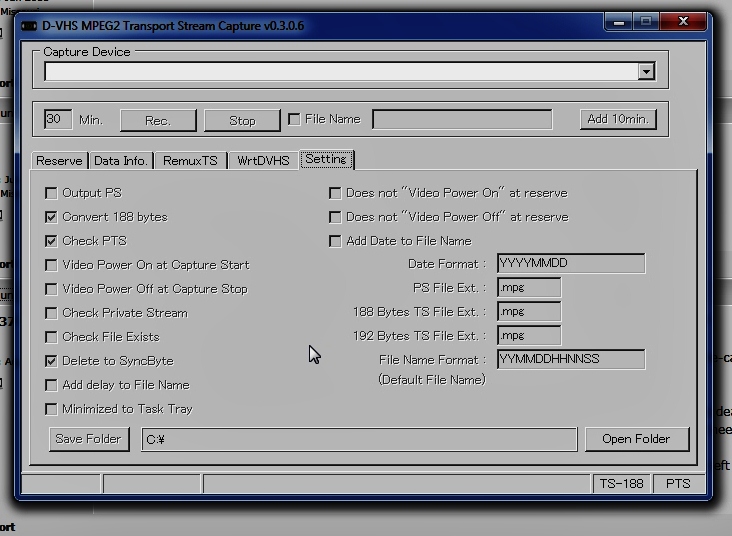Click the "(Default File Name)" label
This screenshot has width=732, height=536.
click(x=432, y=380)
